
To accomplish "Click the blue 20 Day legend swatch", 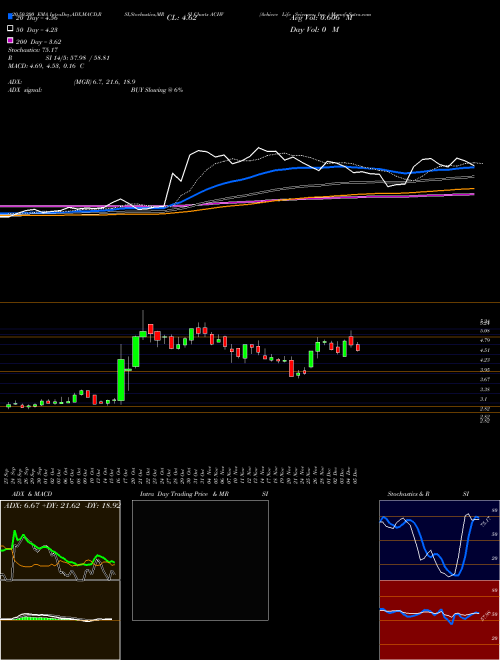I will point(10,17).
